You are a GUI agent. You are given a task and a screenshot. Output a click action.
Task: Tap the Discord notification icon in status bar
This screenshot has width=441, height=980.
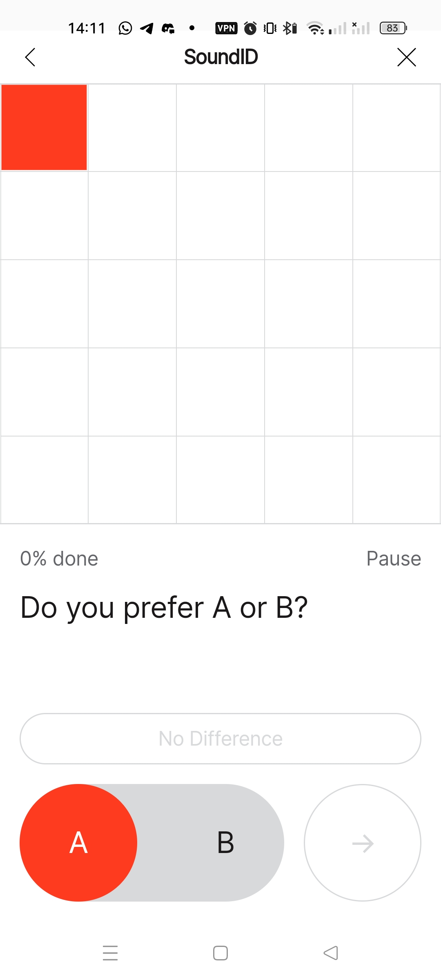(x=168, y=28)
